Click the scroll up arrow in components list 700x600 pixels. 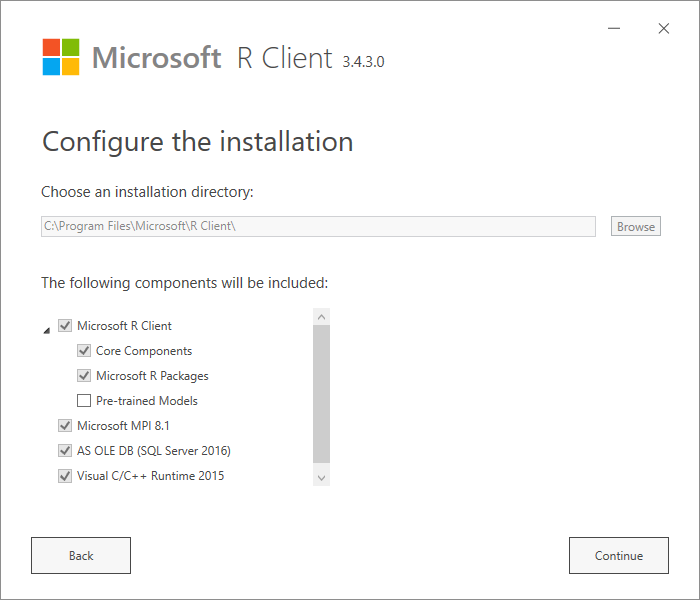point(321,317)
